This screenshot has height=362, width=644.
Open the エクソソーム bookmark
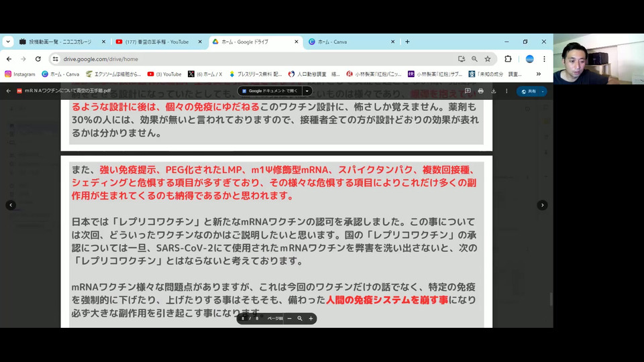coord(113,74)
